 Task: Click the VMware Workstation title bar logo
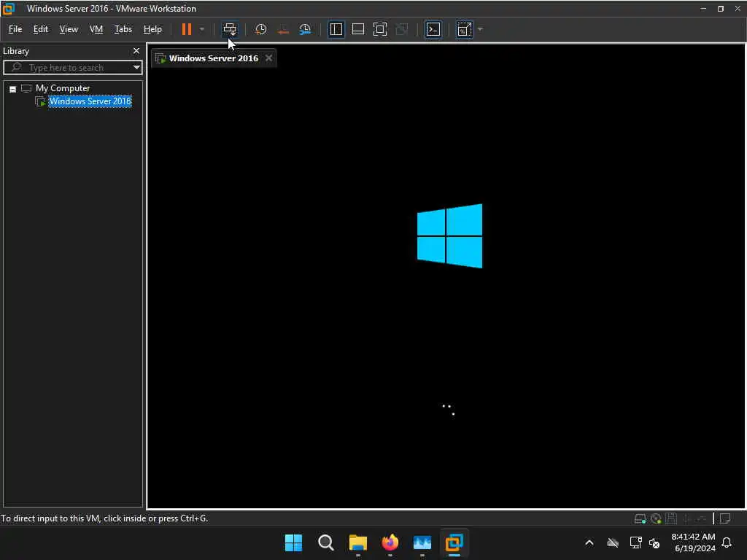tap(9, 9)
